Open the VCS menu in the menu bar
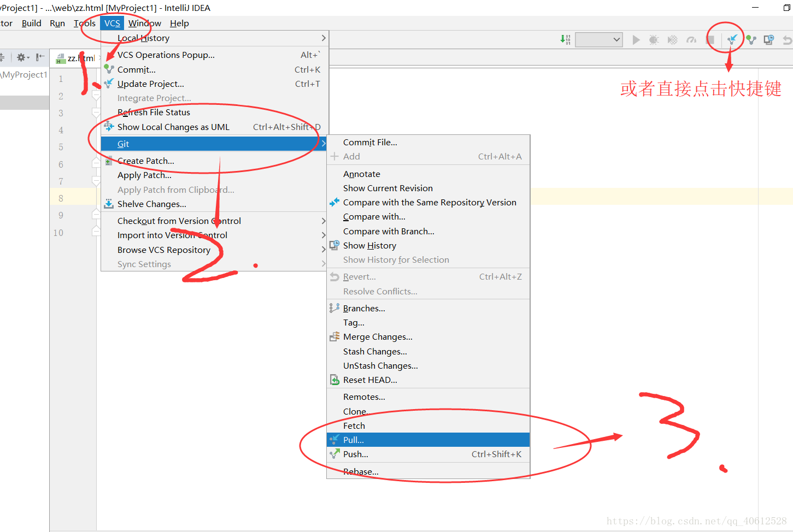The width and height of the screenshot is (793, 532). 112,23
